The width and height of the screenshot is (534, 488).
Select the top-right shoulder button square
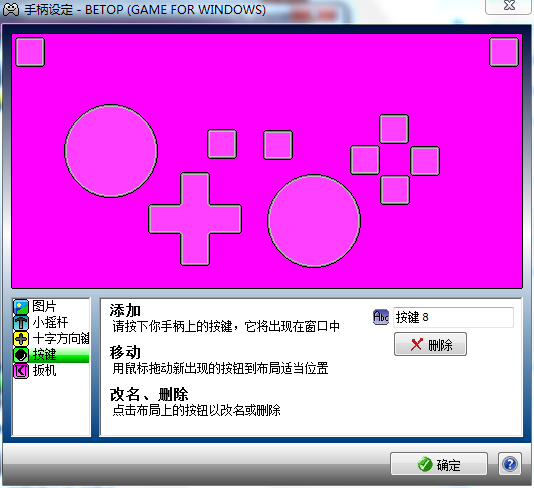(504, 52)
